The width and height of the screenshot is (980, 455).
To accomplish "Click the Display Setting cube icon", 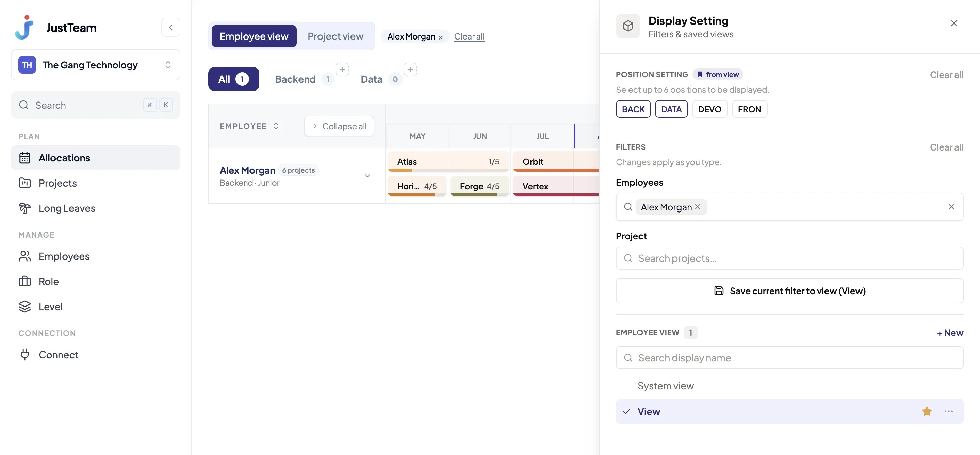I will (x=628, y=26).
